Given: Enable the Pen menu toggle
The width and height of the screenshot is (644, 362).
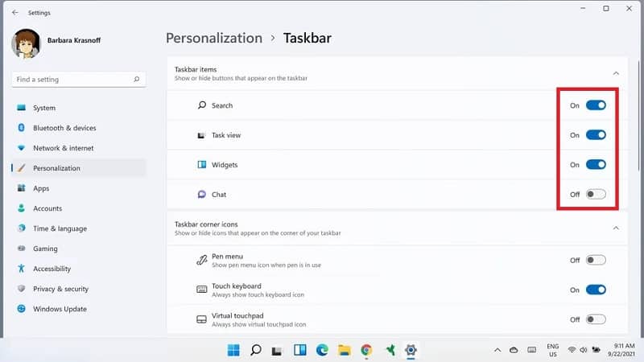Looking at the screenshot, I should [596, 260].
